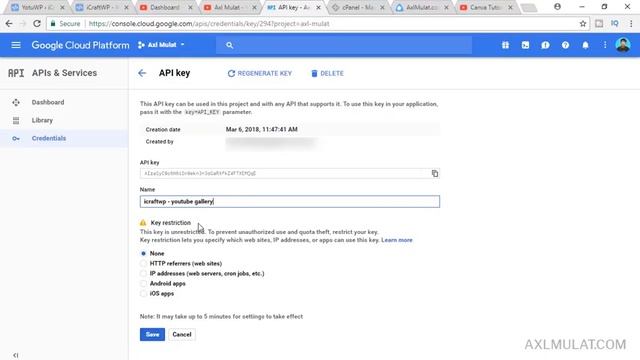Focus the top search bar field

(x=344, y=45)
